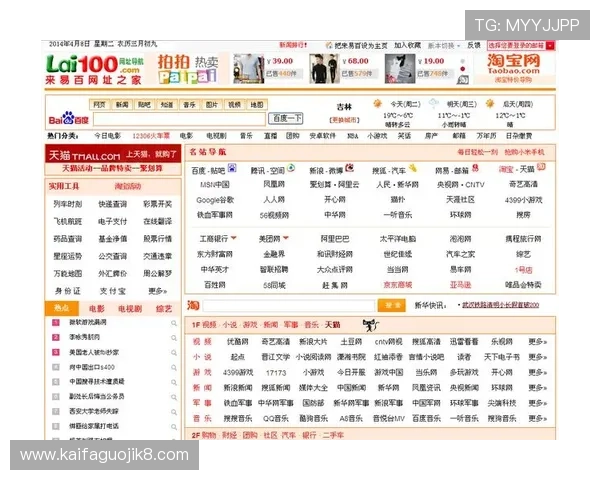Open the 选择您要登录的邮箱 dropdown
The image size is (600, 480).
tap(520, 46)
